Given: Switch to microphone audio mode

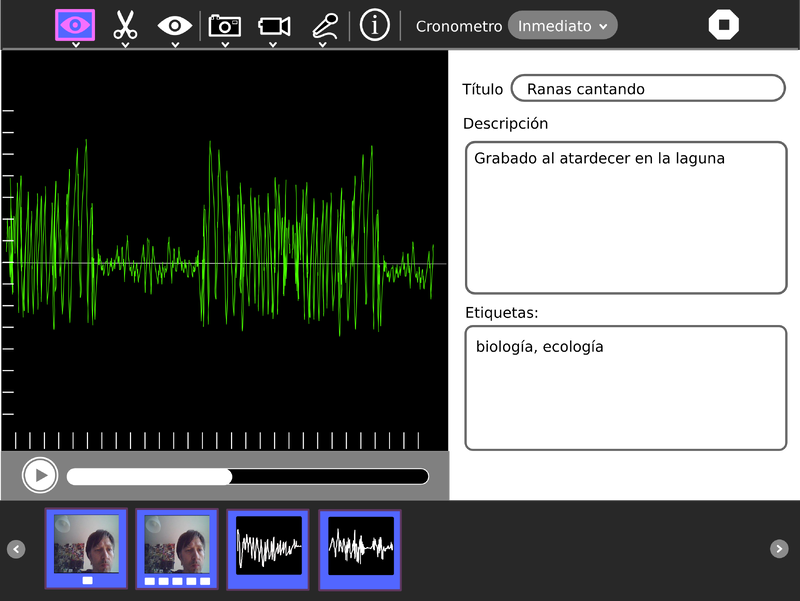Looking at the screenshot, I should click(x=324, y=25).
